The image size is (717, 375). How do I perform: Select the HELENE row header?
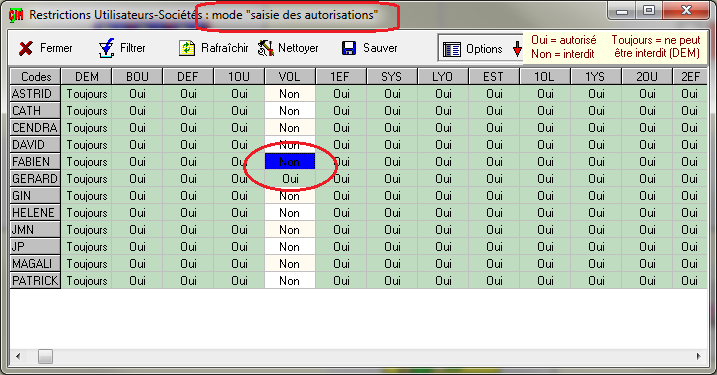pos(35,213)
